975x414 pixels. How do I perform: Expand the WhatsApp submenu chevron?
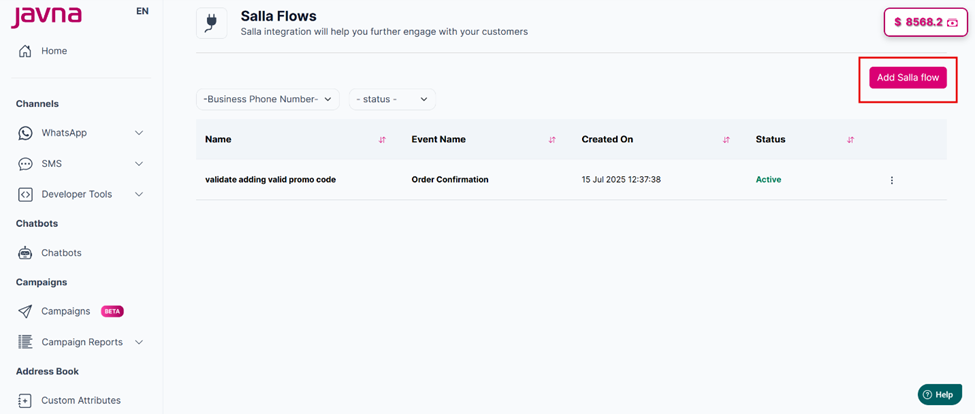pyautogui.click(x=139, y=133)
